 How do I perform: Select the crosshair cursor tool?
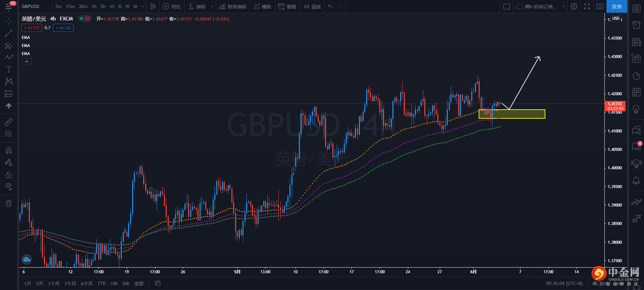coord(9,21)
